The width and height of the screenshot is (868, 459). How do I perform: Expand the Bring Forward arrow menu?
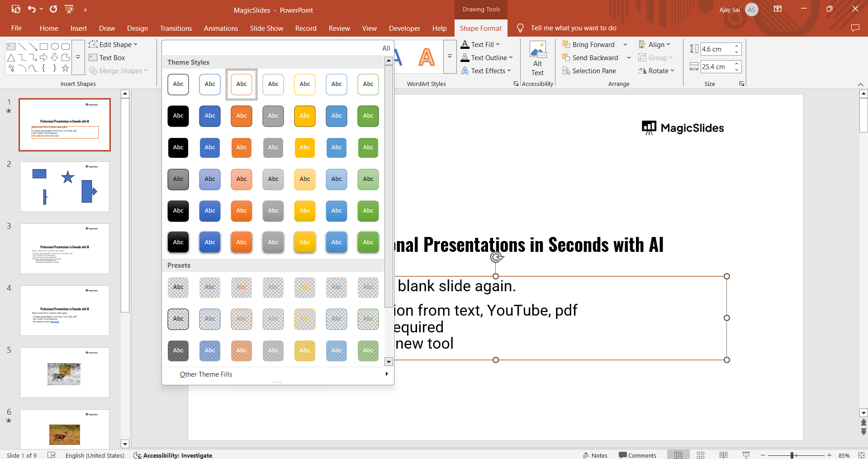click(x=625, y=44)
